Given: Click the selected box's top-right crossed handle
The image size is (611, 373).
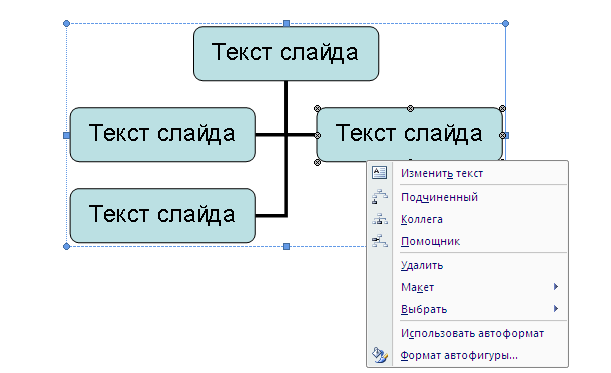Looking at the screenshot, I should coord(502,108).
